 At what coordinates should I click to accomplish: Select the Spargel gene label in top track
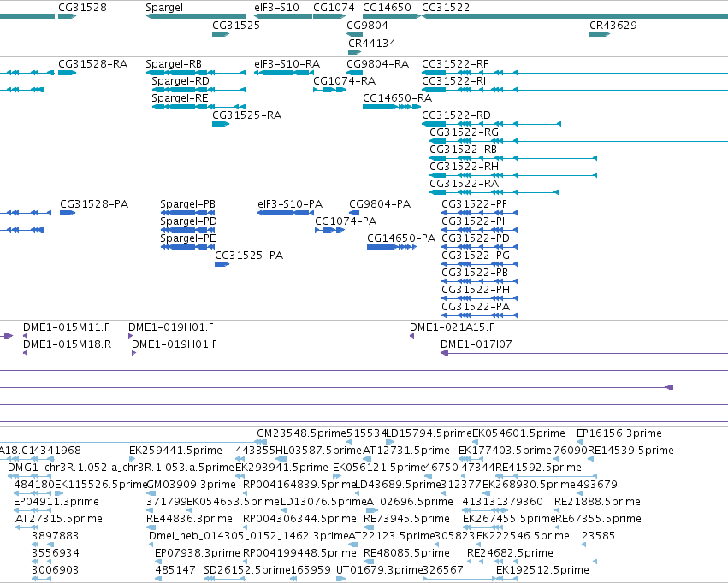coord(164,8)
